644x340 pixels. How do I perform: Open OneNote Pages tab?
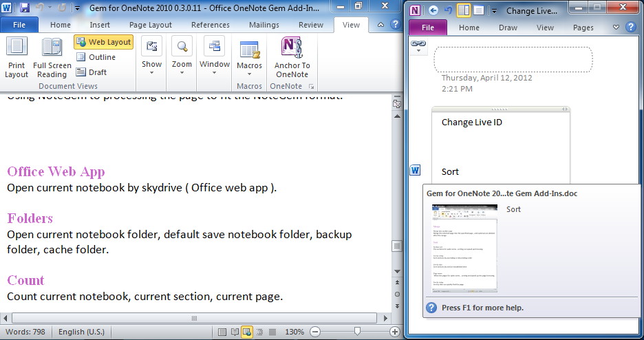coord(583,28)
